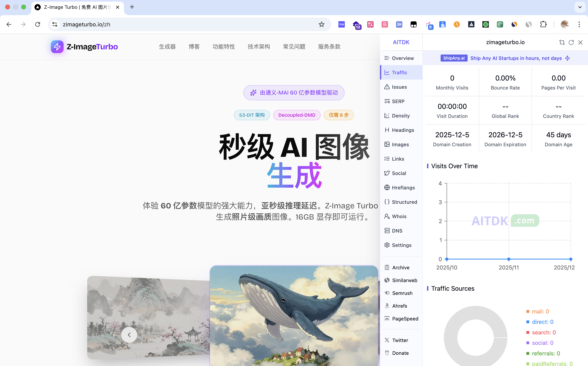Click the TDK extension icon in the toolbar

pyautogui.click(x=341, y=24)
